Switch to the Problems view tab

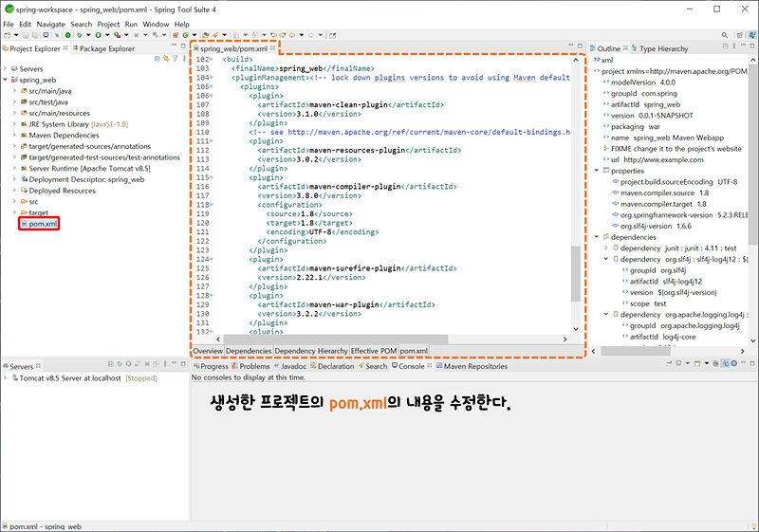click(250, 366)
